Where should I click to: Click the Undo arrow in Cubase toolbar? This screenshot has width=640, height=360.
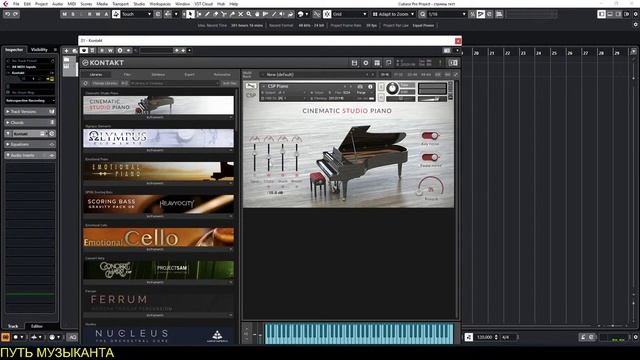pos(7,14)
